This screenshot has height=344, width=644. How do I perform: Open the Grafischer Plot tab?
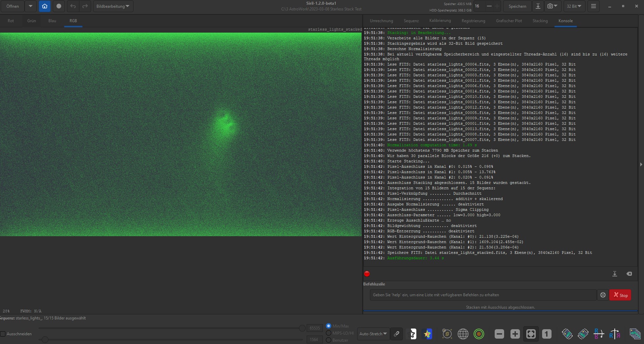click(x=509, y=21)
